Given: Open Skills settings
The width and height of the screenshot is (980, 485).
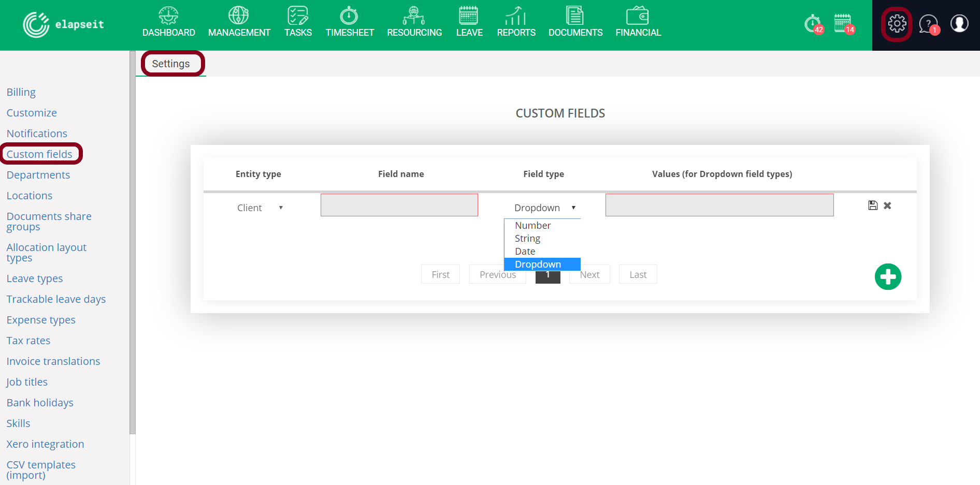Looking at the screenshot, I should coord(18,423).
